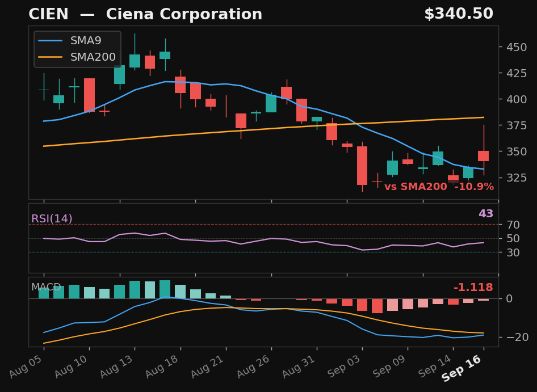Click the RSI 70 axis label
The height and width of the screenshot is (392, 537).
[513, 225]
